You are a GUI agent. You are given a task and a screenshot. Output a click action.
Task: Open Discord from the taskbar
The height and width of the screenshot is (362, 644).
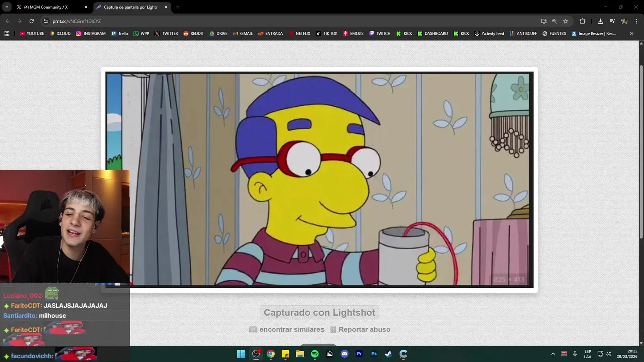click(x=344, y=354)
